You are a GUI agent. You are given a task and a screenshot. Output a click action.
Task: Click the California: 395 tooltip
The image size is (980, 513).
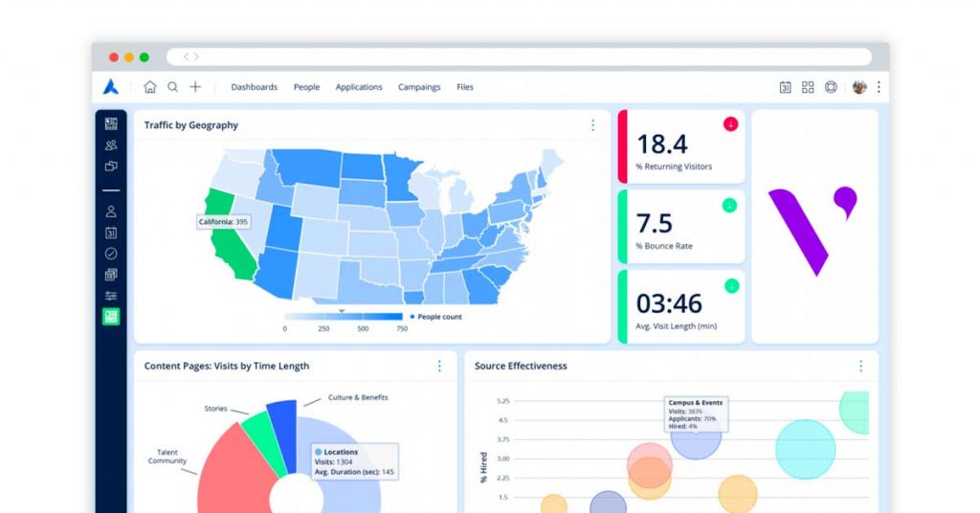(223, 222)
